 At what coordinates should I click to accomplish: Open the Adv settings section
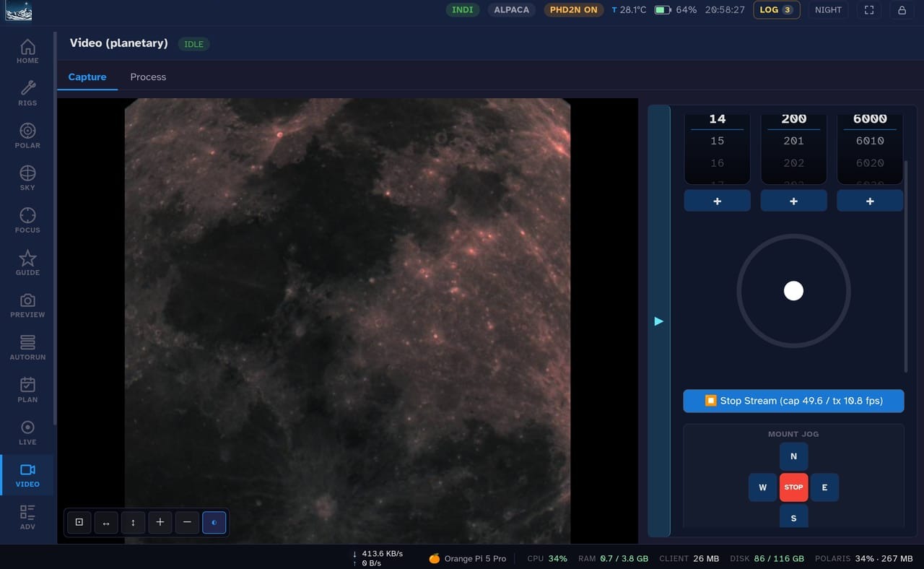tap(27, 518)
